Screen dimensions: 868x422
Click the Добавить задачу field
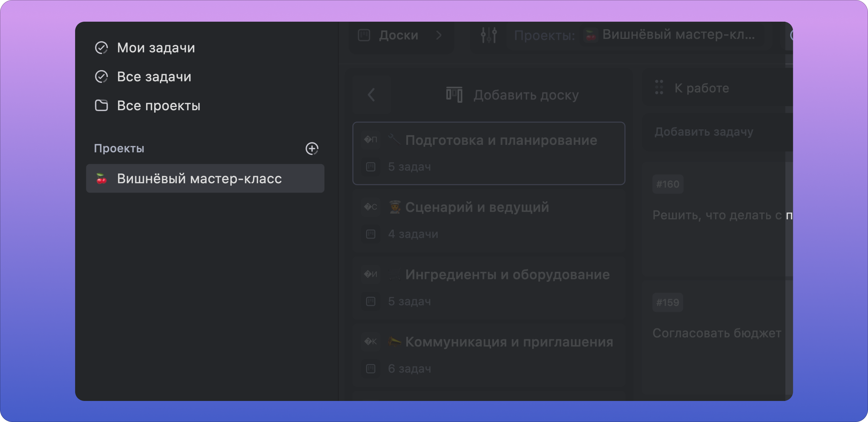point(718,132)
